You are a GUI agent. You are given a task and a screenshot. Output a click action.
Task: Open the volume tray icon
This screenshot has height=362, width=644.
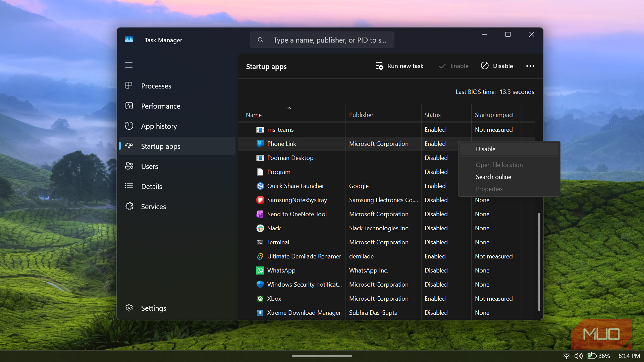(578, 356)
